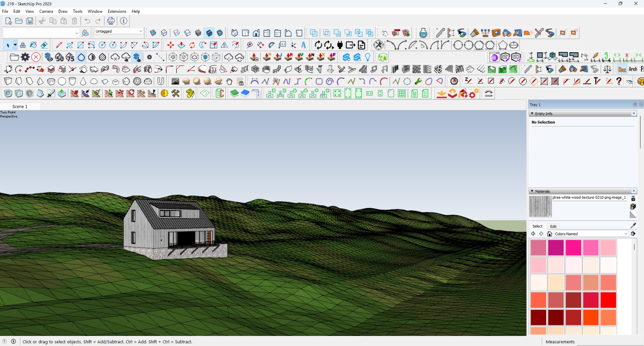Click the balance scales icon
644x346 pixels.
click(x=607, y=69)
